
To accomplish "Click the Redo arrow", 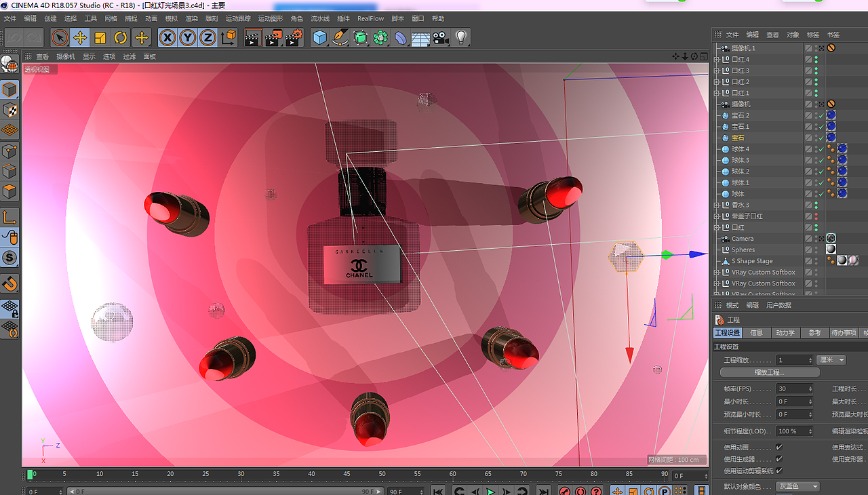I will point(34,37).
